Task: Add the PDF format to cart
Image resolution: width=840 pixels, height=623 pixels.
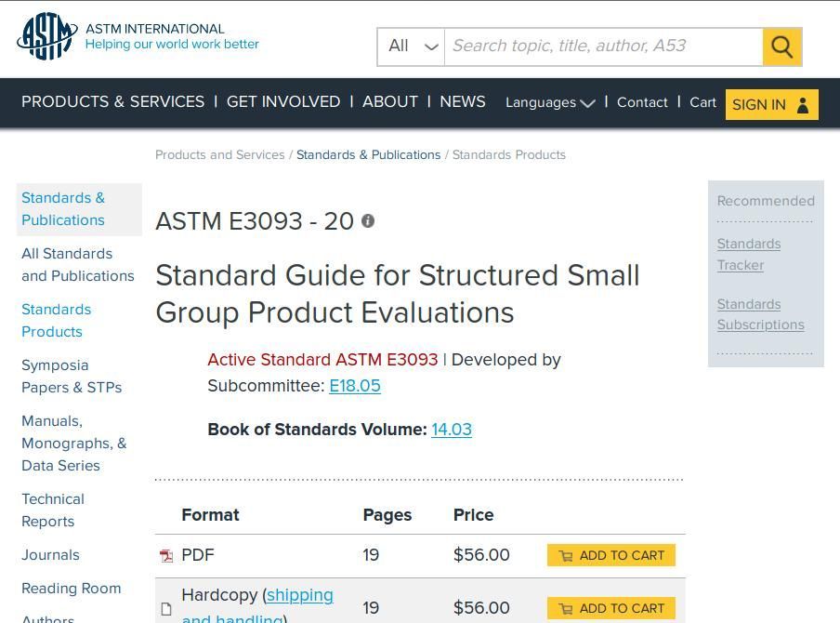Action: [x=611, y=555]
